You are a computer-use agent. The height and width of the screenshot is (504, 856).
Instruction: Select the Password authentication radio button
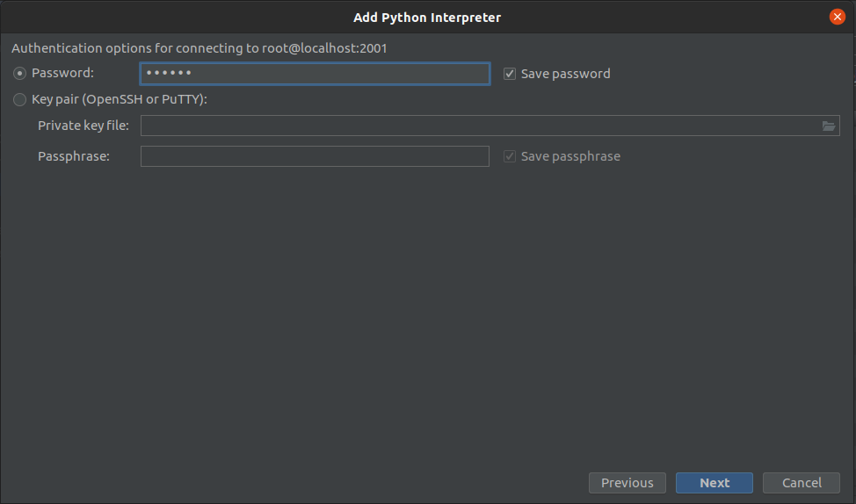click(19, 73)
